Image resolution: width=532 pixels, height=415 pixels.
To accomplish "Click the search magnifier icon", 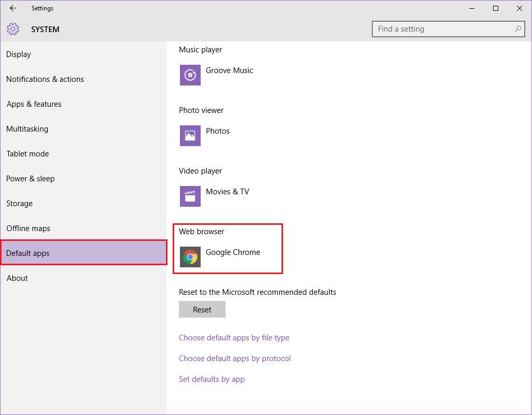I will 518,29.
